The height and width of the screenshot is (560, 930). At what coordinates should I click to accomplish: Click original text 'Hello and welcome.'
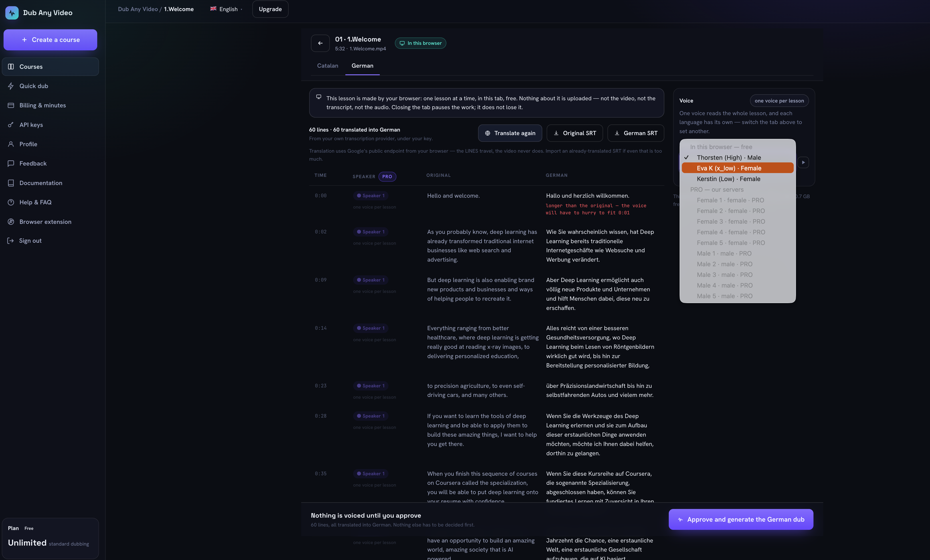pos(453,196)
